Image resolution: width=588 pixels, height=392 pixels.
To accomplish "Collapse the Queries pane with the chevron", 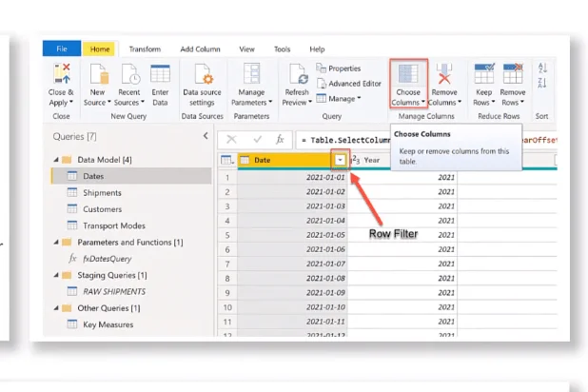I will (206, 136).
